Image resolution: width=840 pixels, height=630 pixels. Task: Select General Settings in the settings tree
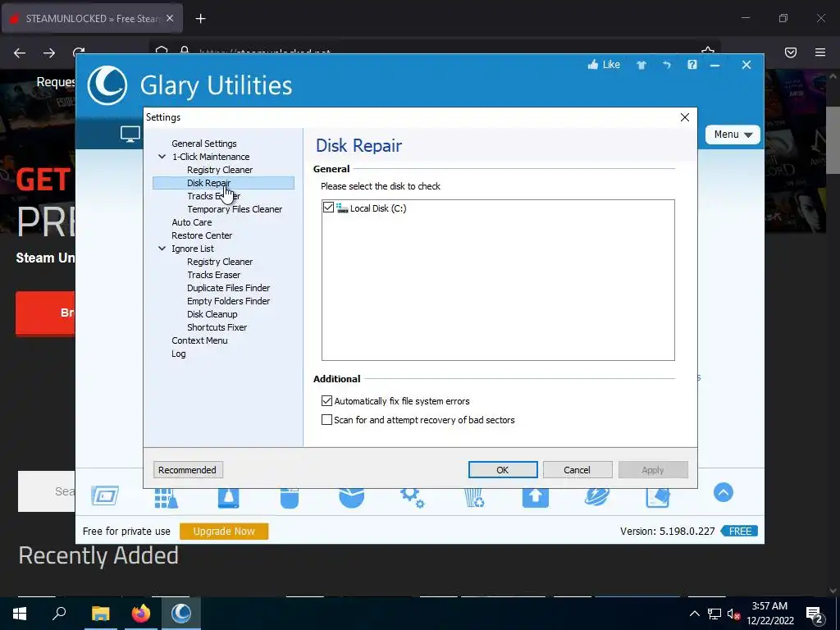click(x=204, y=144)
